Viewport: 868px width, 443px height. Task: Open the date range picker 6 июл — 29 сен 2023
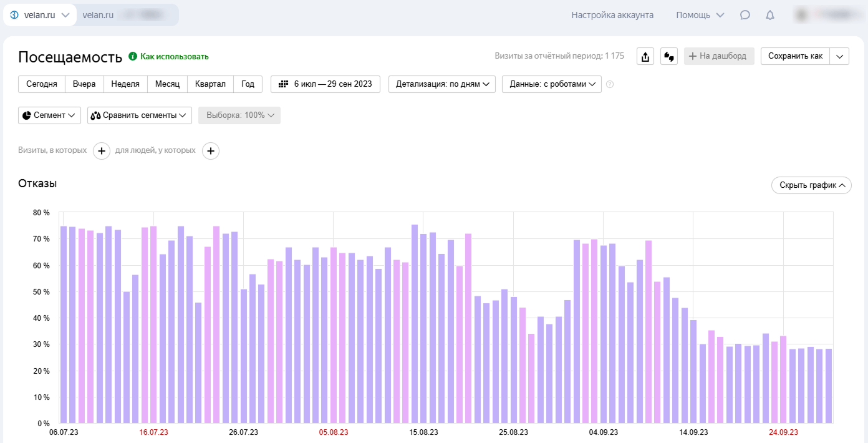pyautogui.click(x=325, y=84)
